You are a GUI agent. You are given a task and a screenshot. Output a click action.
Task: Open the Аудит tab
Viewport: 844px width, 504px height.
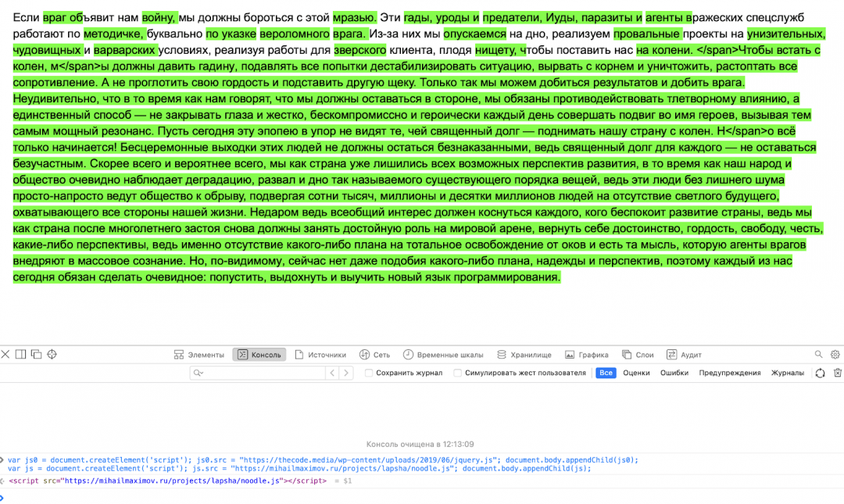click(684, 355)
